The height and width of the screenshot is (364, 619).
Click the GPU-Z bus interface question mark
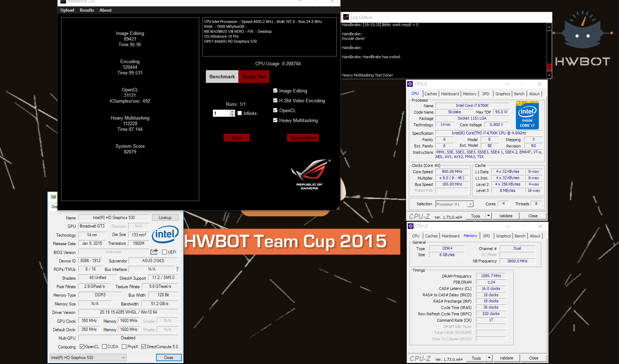[177, 269]
